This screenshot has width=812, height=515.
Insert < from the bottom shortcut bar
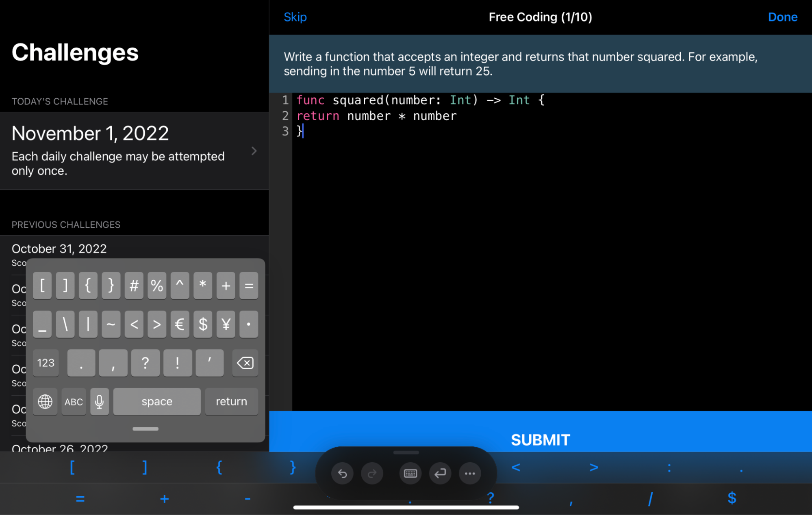point(515,467)
